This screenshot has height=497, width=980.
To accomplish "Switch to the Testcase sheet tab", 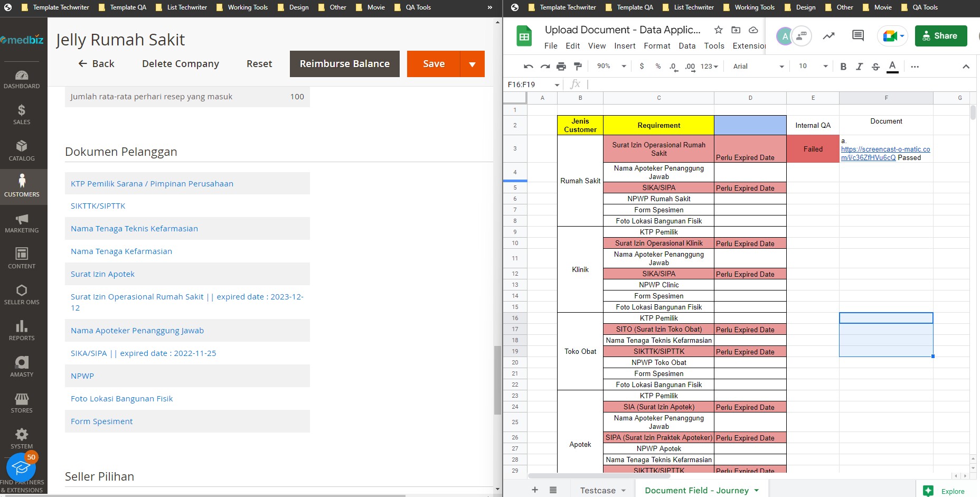I will click(599, 490).
